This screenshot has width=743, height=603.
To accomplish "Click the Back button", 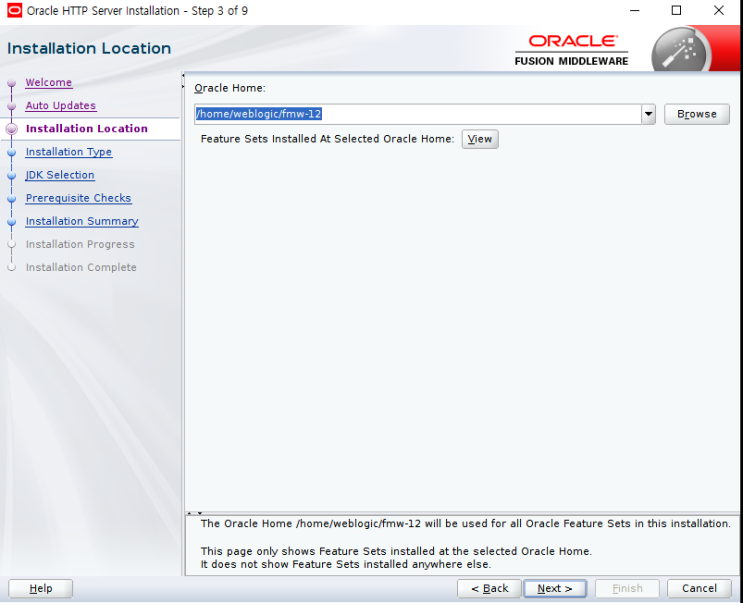I will [x=489, y=588].
